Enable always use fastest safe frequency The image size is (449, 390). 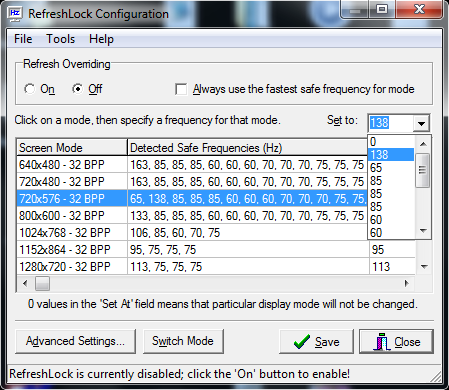pyautogui.click(x=181, y=89)
